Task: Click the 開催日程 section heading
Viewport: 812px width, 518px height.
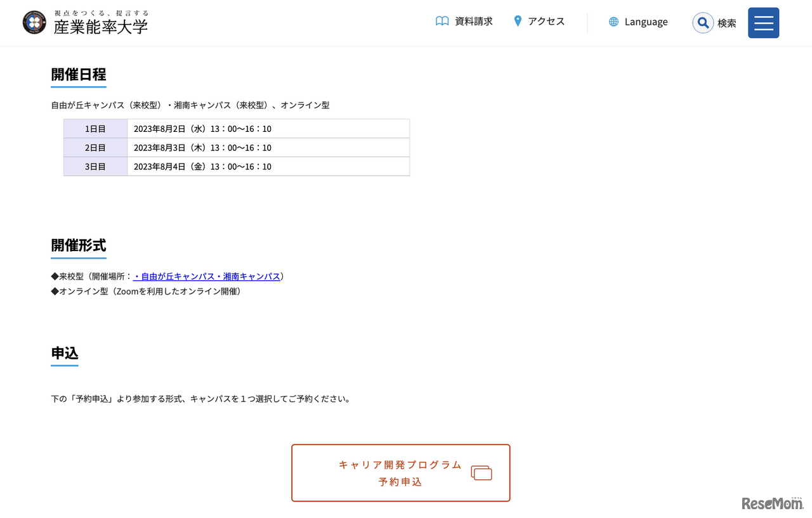Action: pos(78,74)
